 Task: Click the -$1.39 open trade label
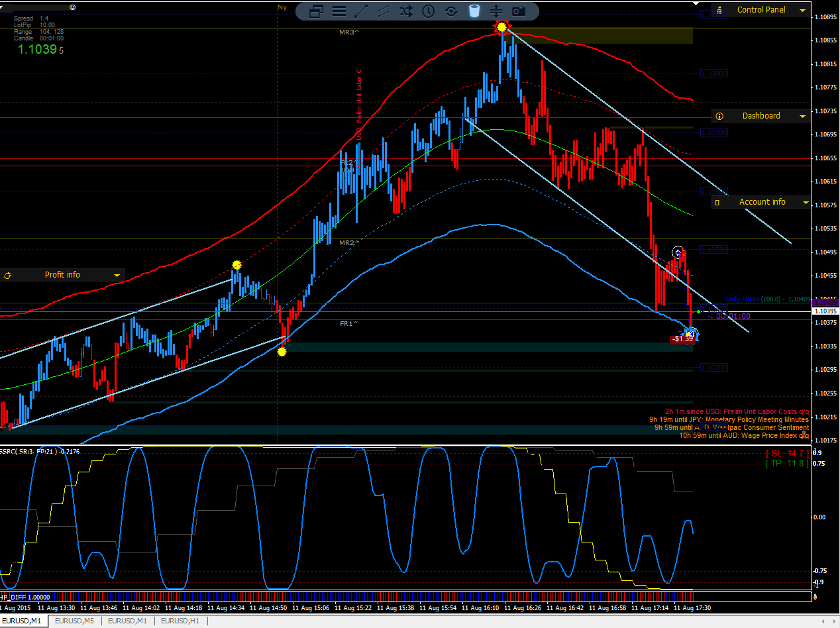point(682,339)
